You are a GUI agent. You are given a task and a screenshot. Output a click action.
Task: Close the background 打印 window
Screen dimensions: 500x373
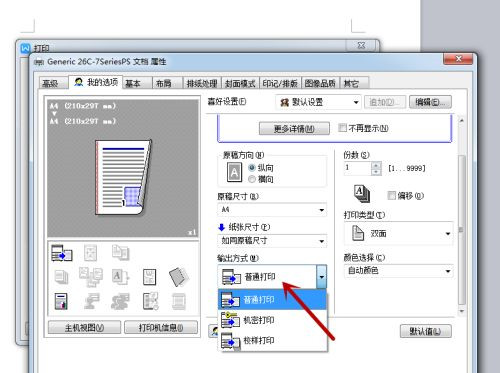[361, 45]
